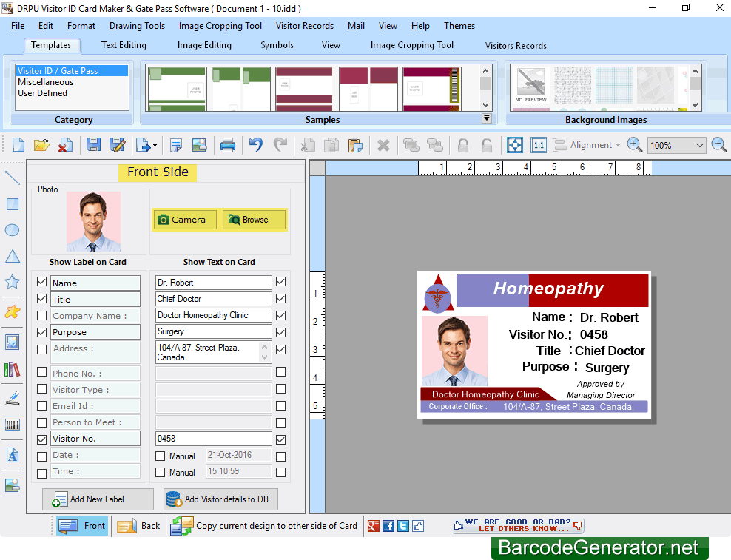
Task: Check the Manual date checkbox
Action: [x=160, y=456]
